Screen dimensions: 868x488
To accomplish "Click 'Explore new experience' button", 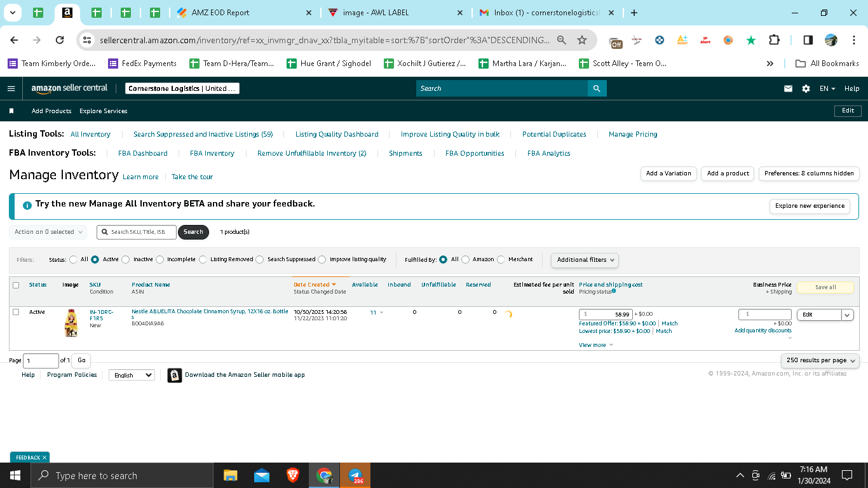I will (810, 206).
